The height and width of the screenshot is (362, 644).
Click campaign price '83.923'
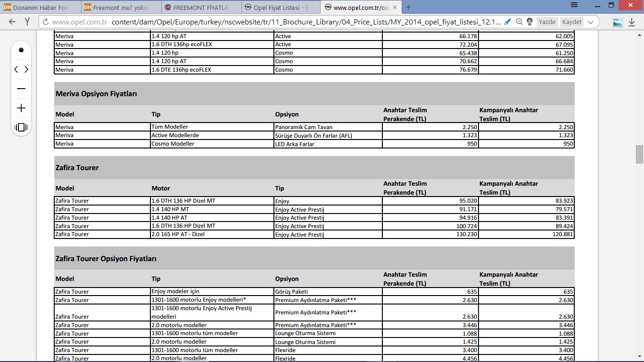click(x=526, y=201)
